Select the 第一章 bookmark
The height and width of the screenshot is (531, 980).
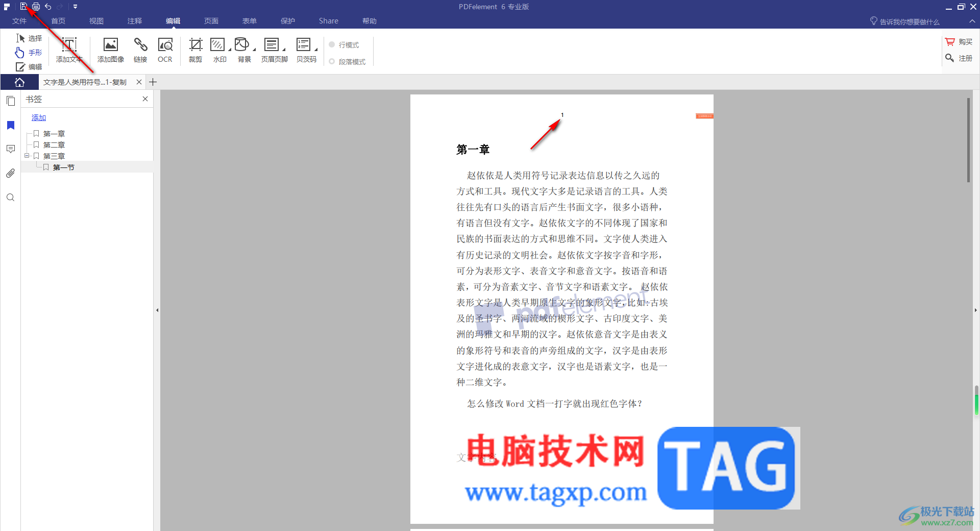pyautogui.click(x=54, y=134)
